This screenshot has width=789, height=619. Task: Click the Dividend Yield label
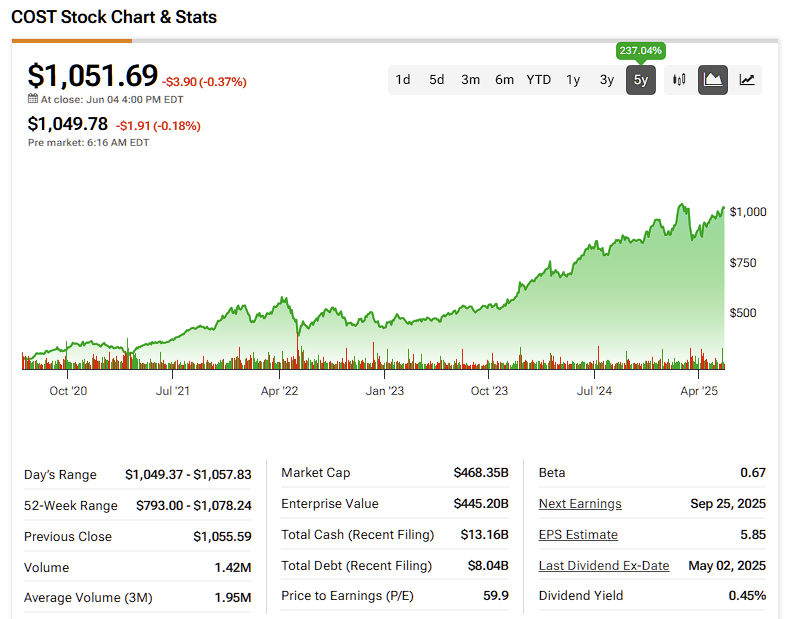pos(581,596)
